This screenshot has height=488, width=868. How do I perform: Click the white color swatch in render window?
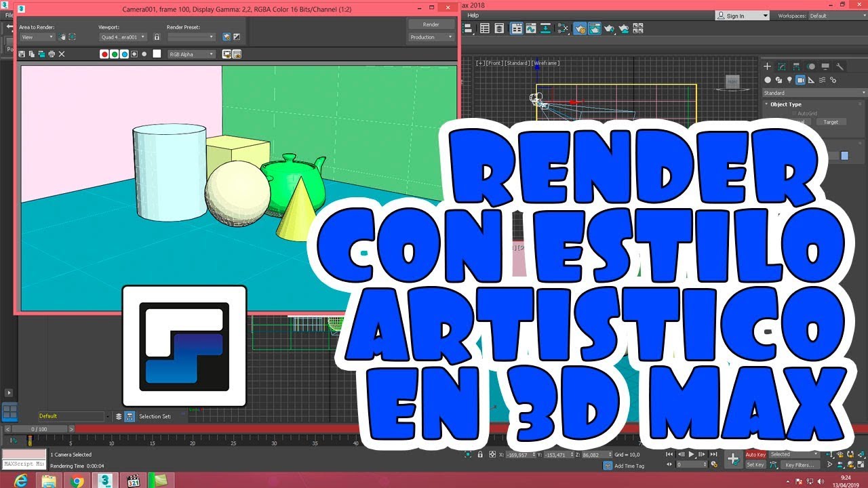click(157, 54)
